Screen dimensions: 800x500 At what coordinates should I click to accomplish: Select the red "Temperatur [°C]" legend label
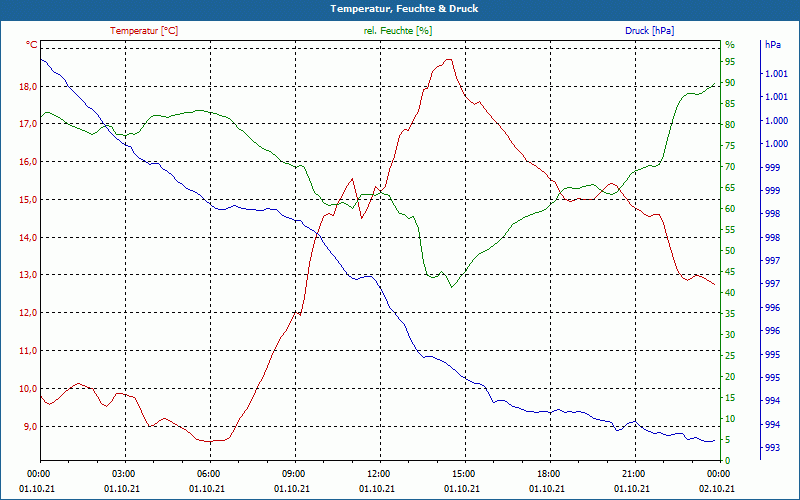pyautogui.click(x=144, y=31)
